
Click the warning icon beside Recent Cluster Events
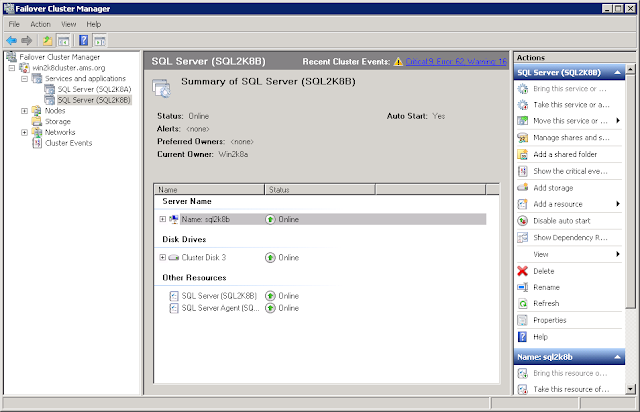pos(398,62)
